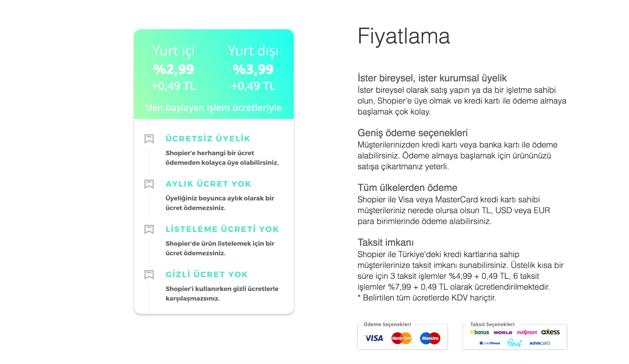Click the bookmark icon beside LİSTELEME ÜCRETİ YOK
The width and height of the screenshot is (629, 364).
coord(149,229)
